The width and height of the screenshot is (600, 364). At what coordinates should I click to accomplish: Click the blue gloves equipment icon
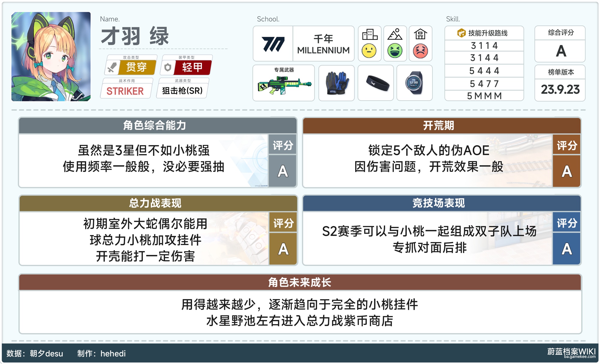click(337, 83)
